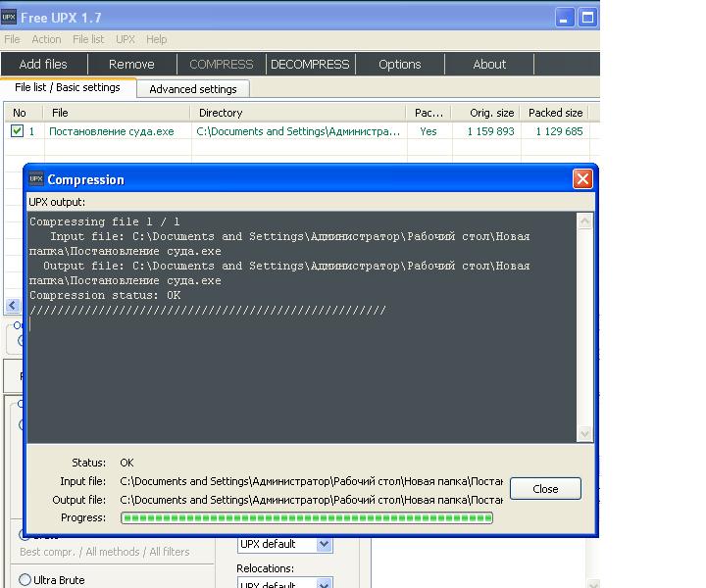Viewport: 706px width, 588px height.
Task: Click the green compression progress bar
Action: pyautogui.click(x=306, y=517)
